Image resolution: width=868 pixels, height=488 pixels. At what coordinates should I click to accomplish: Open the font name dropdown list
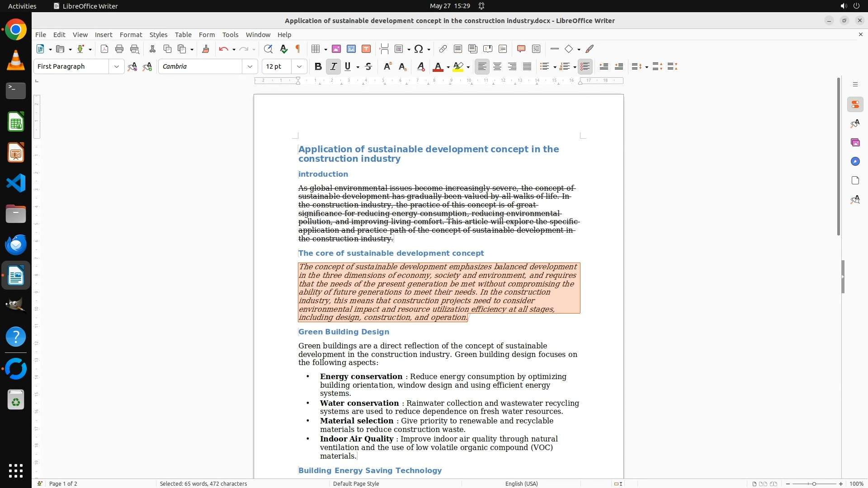coord(250,67)
